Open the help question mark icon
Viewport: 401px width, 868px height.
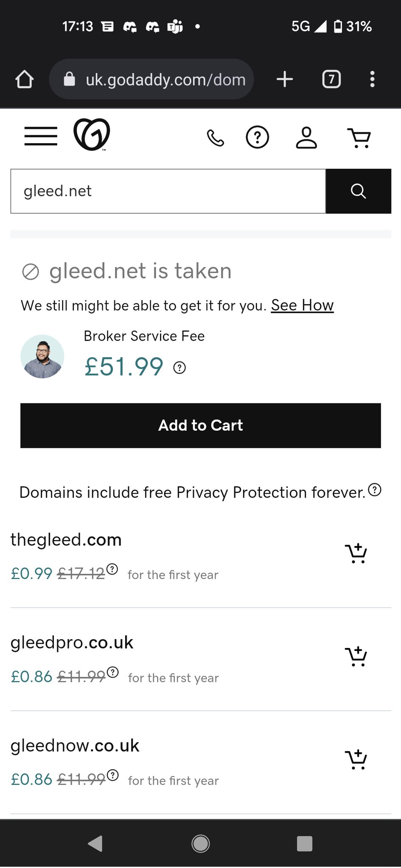[258, 137]
